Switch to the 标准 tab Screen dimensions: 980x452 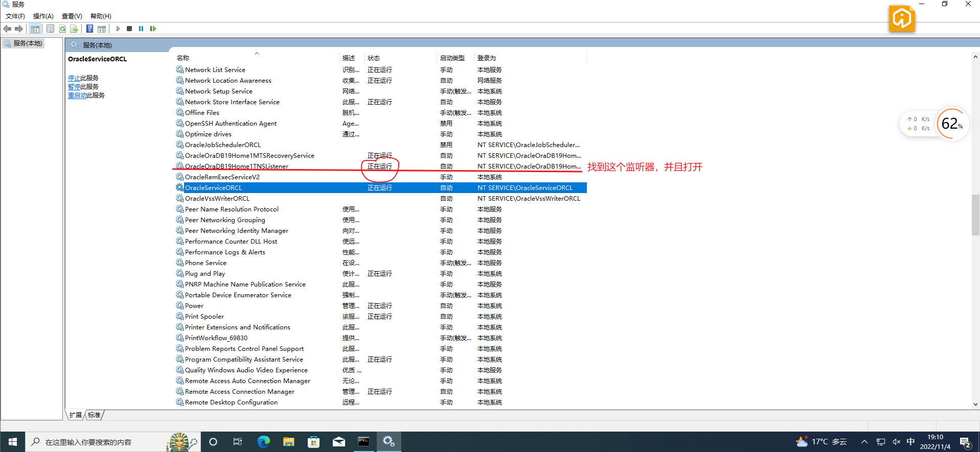click(94, 415)
